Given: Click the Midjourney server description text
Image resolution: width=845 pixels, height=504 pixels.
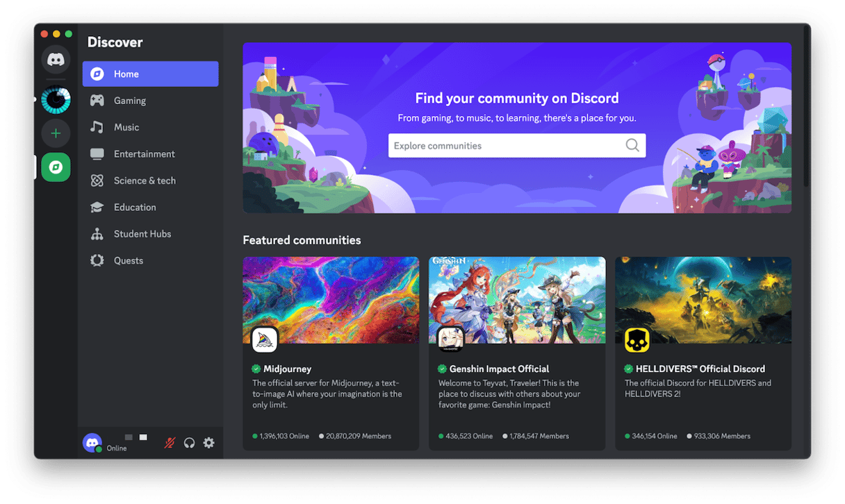Looking at the screenshot, I should tap(327, 394).
